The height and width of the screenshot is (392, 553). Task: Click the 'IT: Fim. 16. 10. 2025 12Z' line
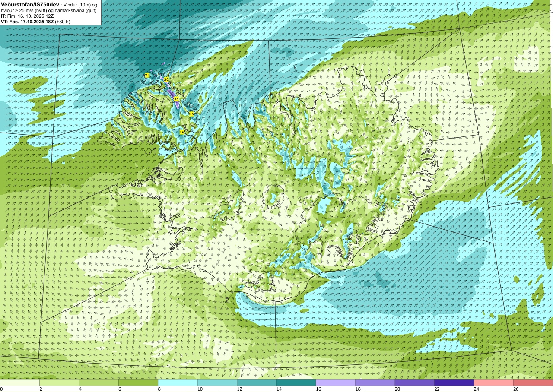point(27,16)
